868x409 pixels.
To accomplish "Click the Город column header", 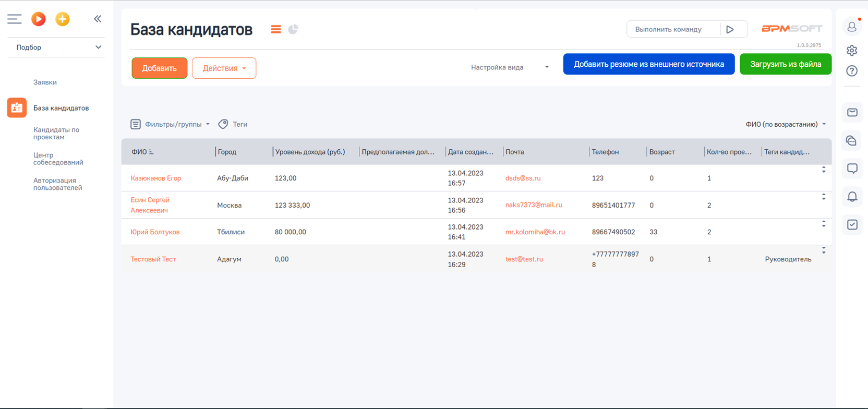I will click(x=227, y=152).
